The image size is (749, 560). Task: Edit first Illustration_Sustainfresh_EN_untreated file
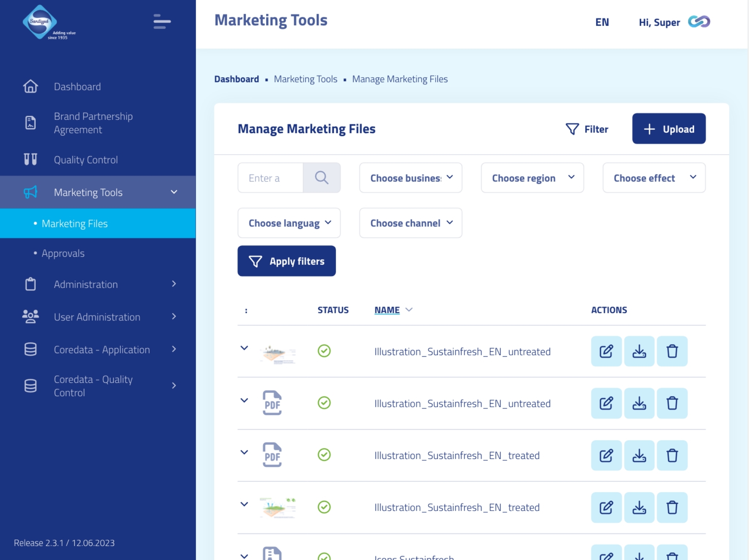point(606,351)
